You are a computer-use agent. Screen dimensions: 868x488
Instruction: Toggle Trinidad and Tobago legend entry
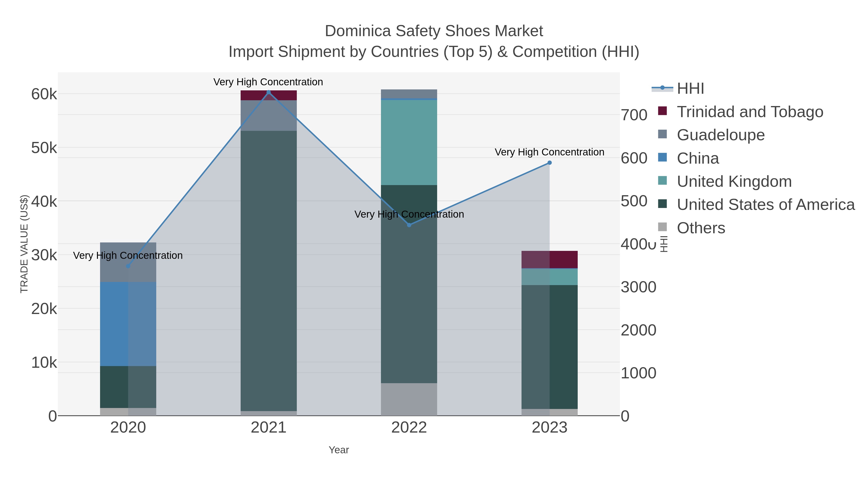[740, 112]
